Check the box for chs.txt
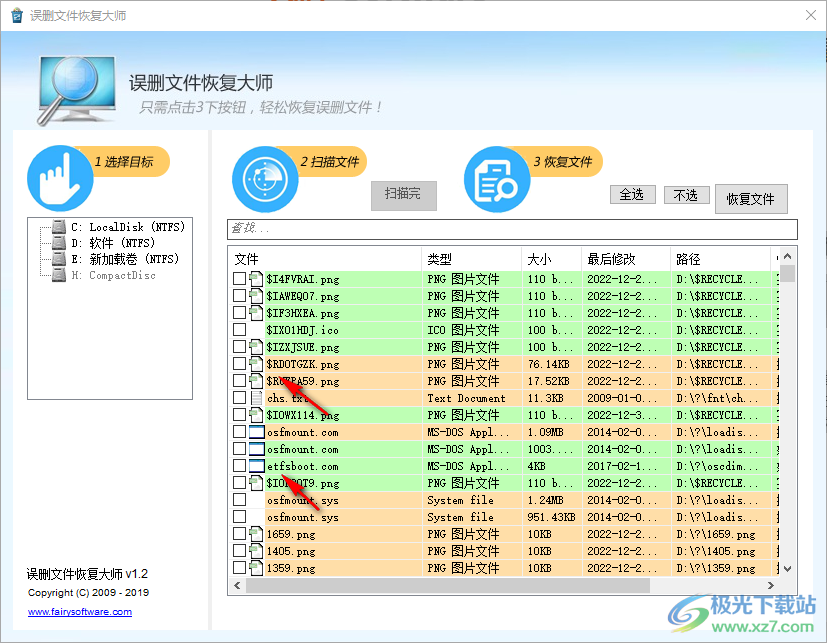Image resolution: width=827 pixels, height=643 pixels. pos(239,398)
